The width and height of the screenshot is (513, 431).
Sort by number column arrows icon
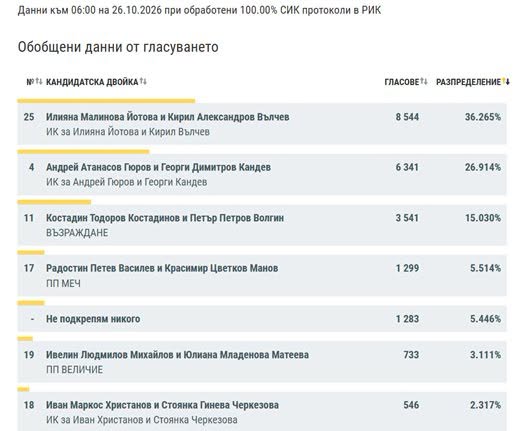[39, 81]
